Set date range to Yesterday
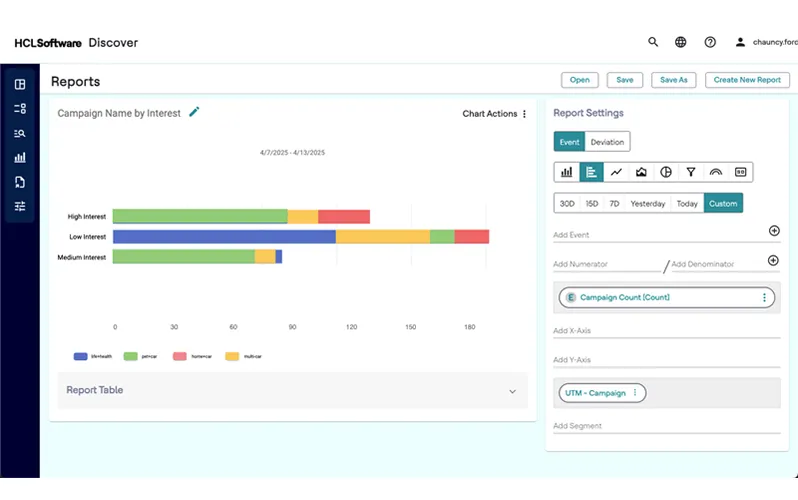Viewport: 798px width, 500px height. pyautogui.click(x=648, y=203)
